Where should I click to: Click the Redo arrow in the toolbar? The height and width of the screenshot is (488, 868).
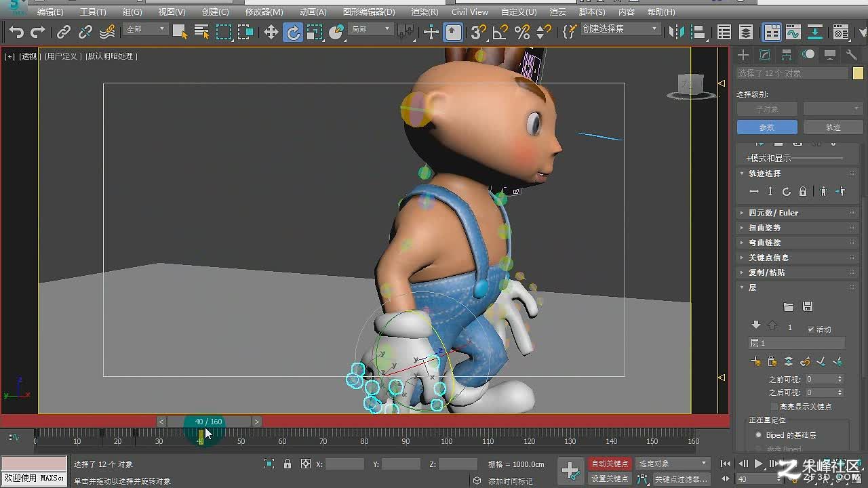pos(38,32)
